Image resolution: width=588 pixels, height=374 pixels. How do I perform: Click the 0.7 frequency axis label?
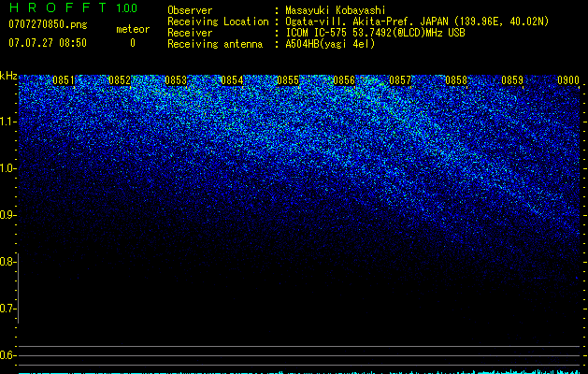click(7, 309)
